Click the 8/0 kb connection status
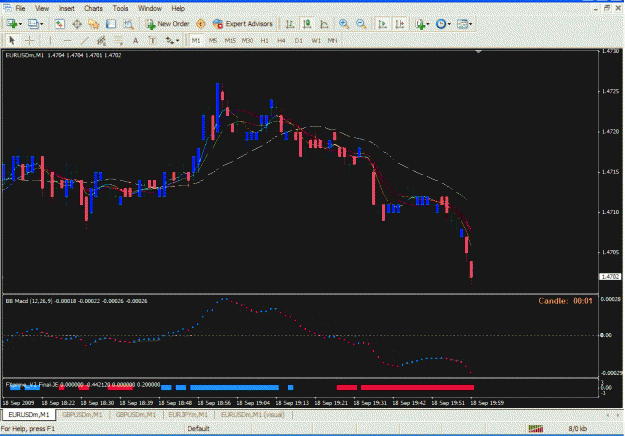Screen dimensions: 625x436 click(578, 429)
